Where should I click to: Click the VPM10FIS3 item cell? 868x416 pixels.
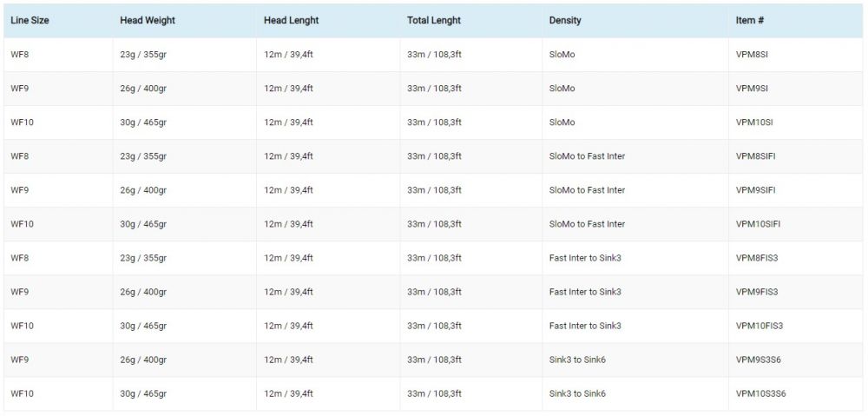pos(759,326)
